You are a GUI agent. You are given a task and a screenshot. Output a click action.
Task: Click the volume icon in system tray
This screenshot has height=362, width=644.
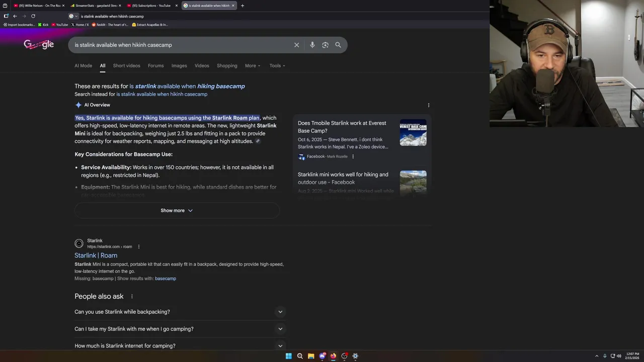[619, 356]
